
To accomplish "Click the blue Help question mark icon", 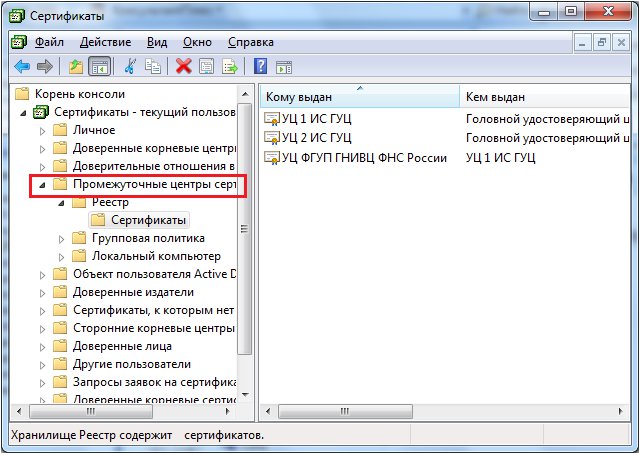I will (x=260, y=67).
